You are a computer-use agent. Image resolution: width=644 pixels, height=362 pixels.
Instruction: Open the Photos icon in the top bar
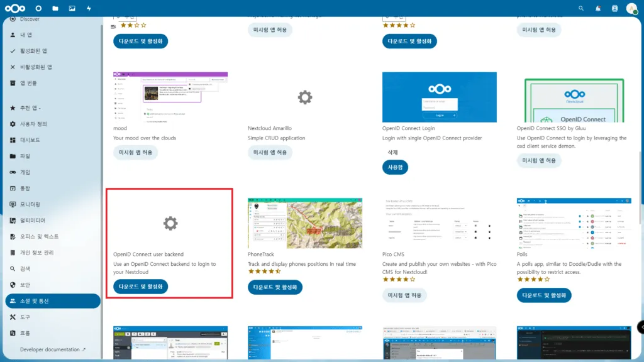click(72, 8)
